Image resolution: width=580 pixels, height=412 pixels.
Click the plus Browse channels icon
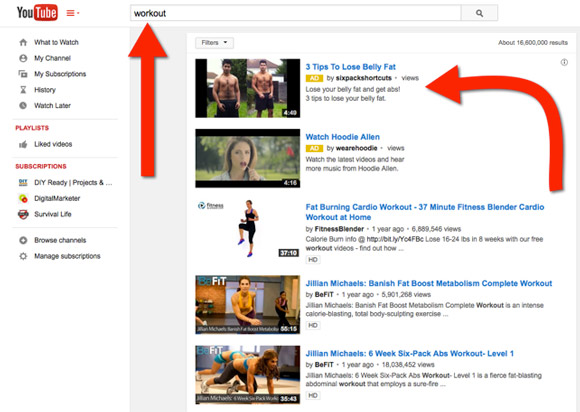click(x=23, y=240)
